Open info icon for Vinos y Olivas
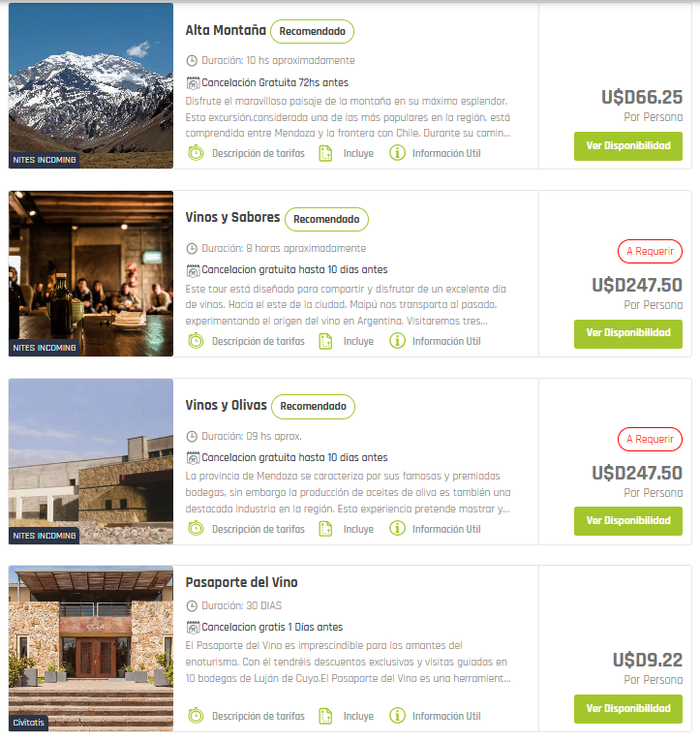 point(397,529)
